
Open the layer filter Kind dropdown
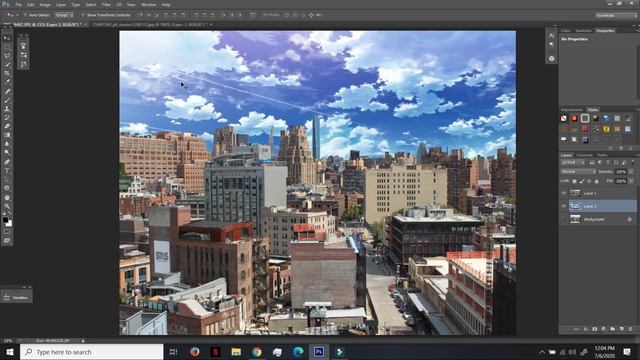(574, 162)
